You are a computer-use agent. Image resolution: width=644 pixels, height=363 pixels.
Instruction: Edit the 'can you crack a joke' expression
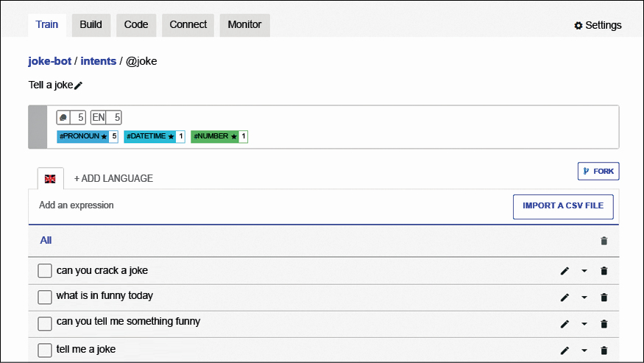pos(565,271)
